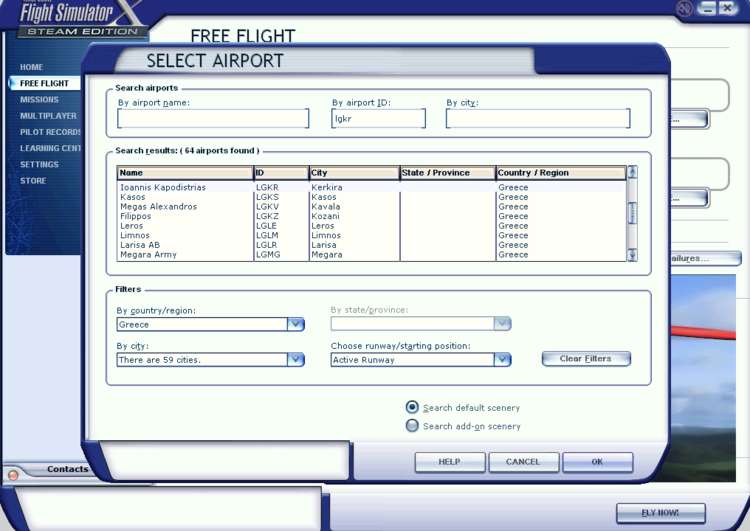Click the LGMG airport ID cell
Screen dimensions: 750x531
click(x=268, y=254)
